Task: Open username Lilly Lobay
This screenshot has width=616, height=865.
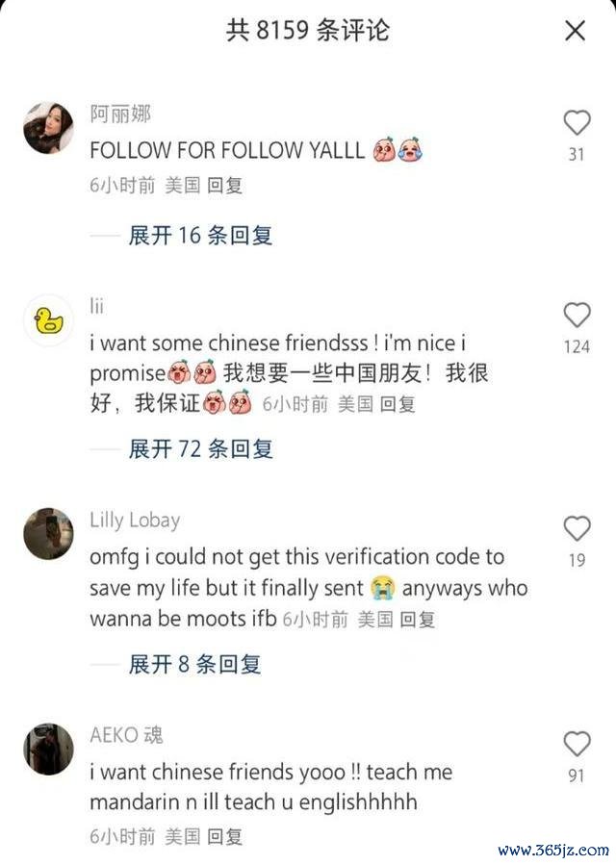Action: pos(136,521)
